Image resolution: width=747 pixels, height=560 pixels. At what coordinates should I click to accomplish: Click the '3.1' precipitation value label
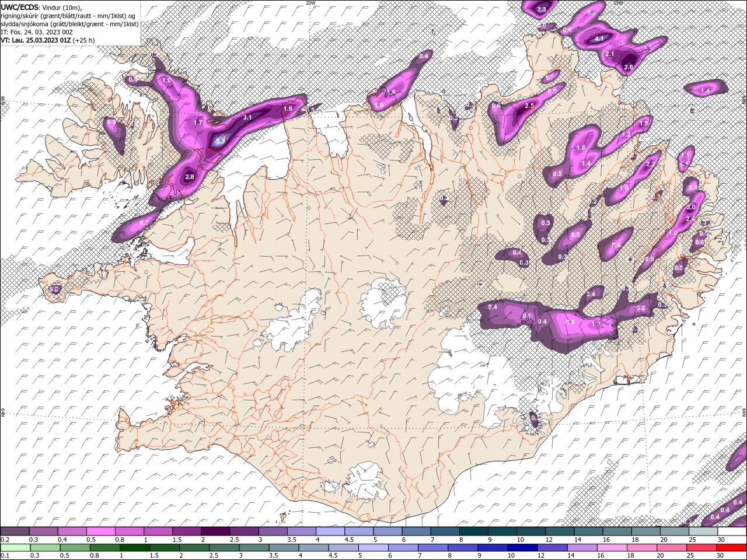247,117
